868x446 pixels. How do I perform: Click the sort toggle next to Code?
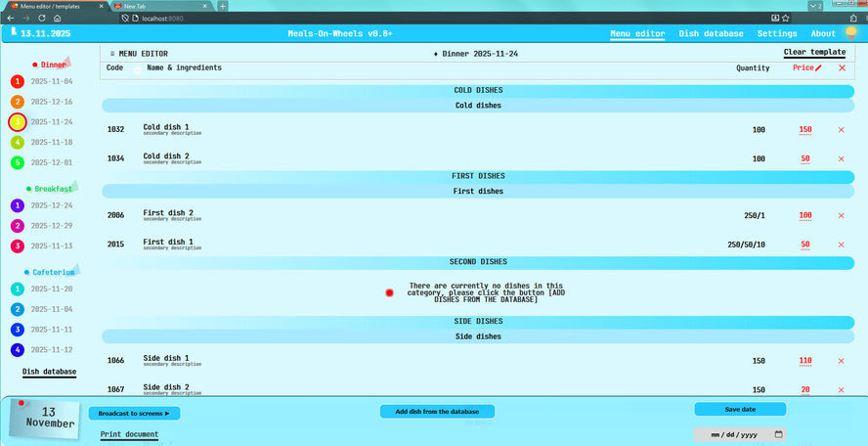tap(137, 68)
